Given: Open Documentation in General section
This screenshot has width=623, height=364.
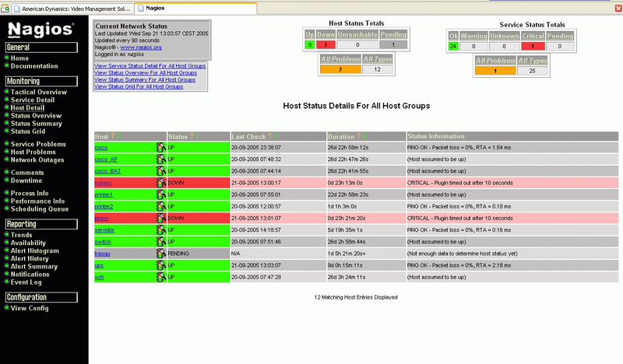Looking at the screenshot, I should 34,66.
